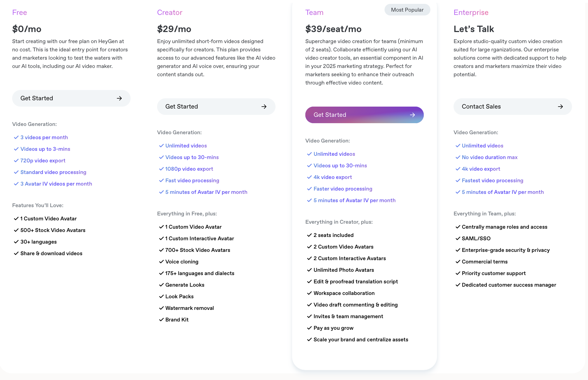Click the 500+ Stock Video Avatars item
Viewport: 588px width, 380px height.
point(53,230)
